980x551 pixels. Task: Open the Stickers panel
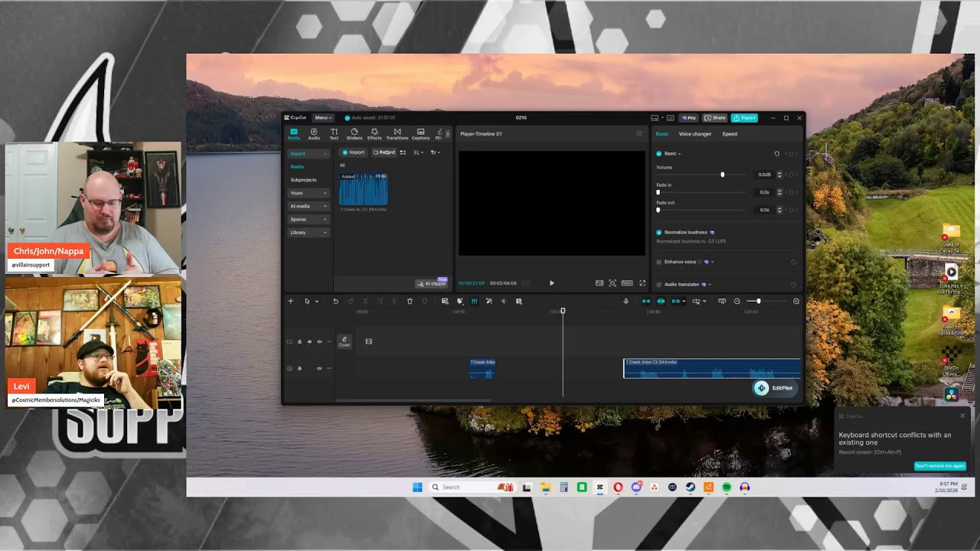tap(354, 134)
